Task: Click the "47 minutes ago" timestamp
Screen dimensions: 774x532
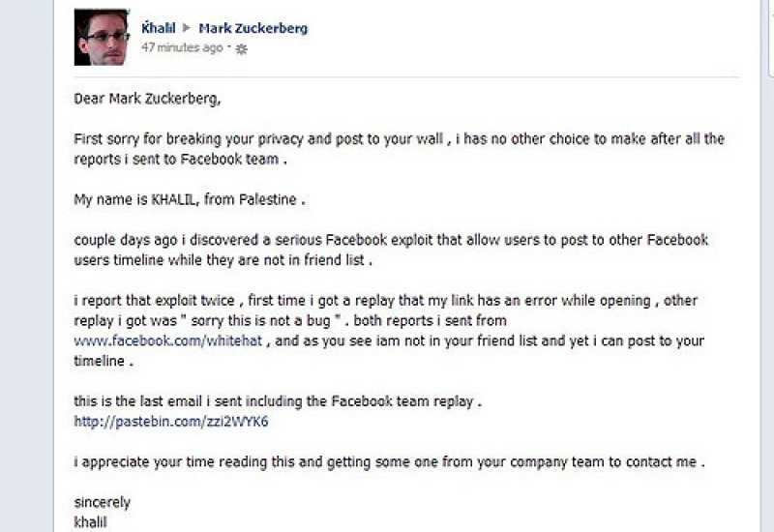Action: point(181,46)
